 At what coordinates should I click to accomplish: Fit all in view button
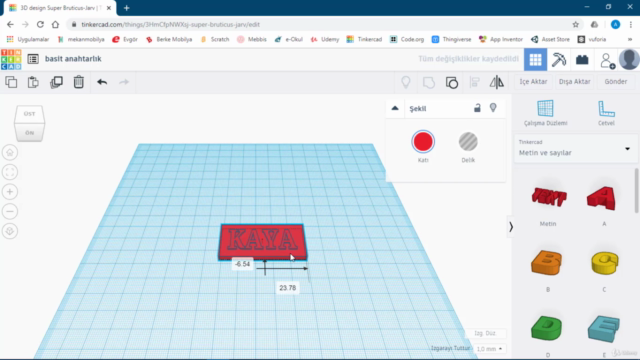click(10, 172)
